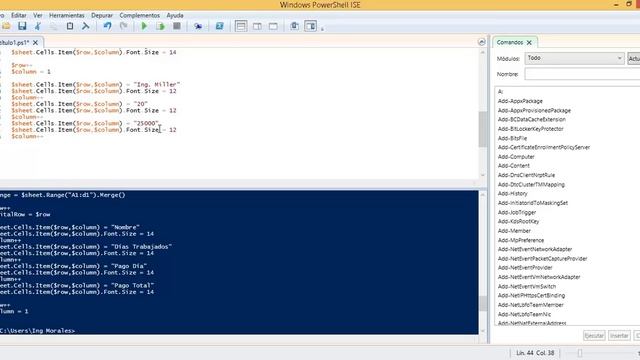
Task: Collapse the script pane with the round arrow
Action: [482, 42]
